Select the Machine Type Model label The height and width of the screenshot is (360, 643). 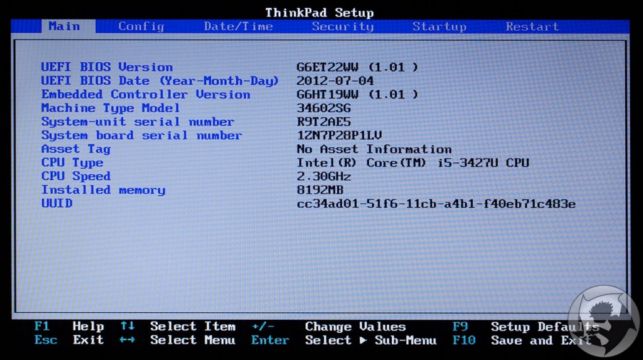110,108
